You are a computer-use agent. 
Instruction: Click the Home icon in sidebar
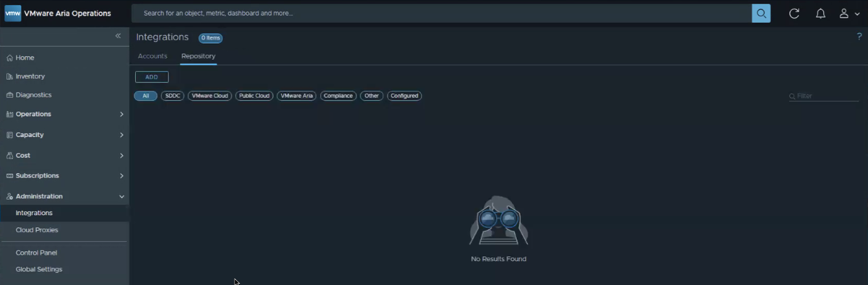10,58
